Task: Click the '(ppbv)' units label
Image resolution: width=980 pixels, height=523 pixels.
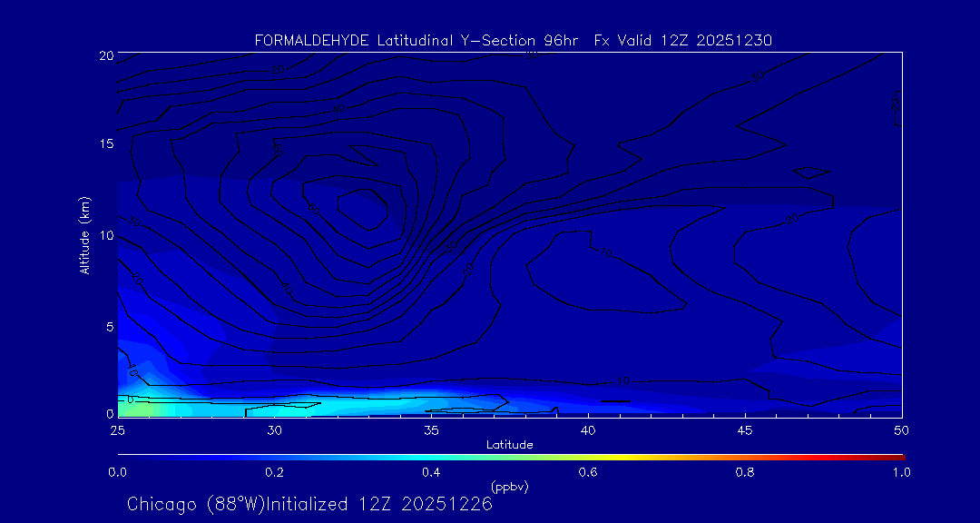Action: [509, 487]
